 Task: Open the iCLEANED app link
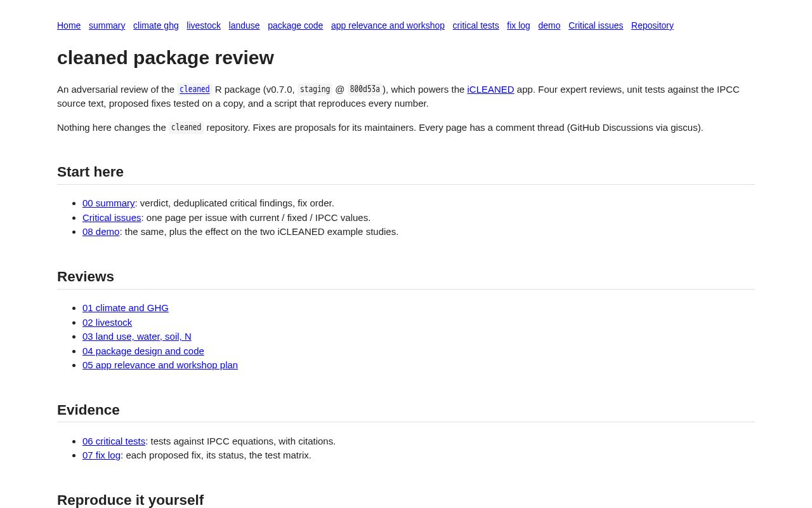490,90
